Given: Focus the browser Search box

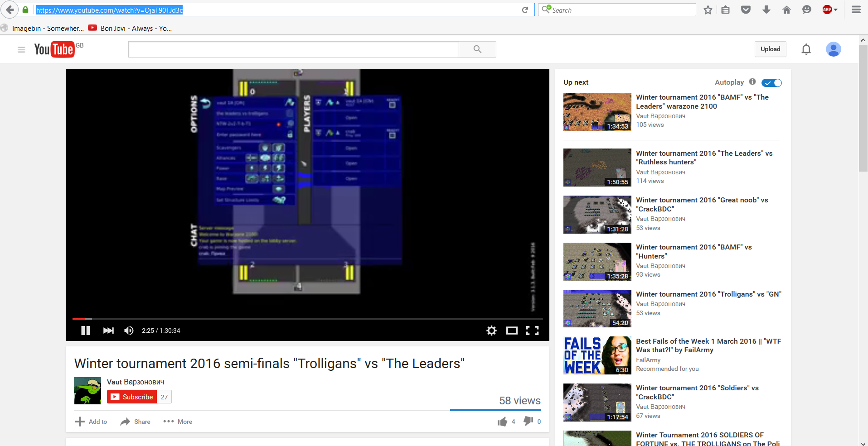Looking at the screenshot, I should (617, 10).
